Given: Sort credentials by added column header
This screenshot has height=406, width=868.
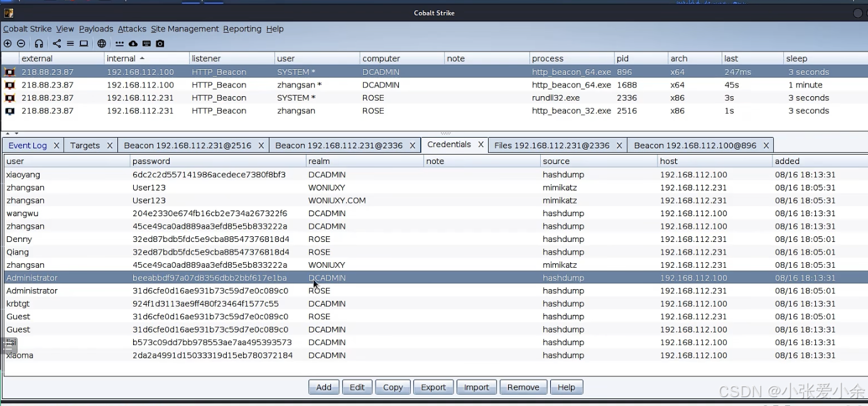Looking at the screenshot, I should (x=820, y=161).
